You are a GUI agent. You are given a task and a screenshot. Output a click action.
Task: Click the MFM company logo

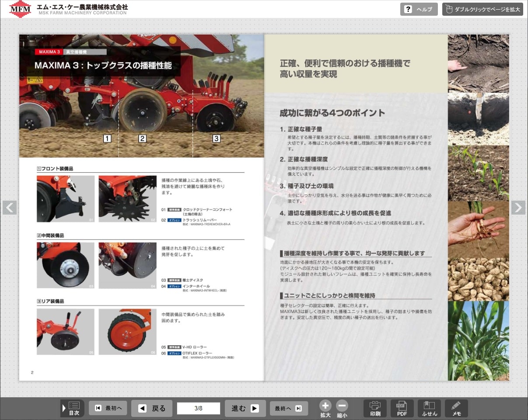21,9
